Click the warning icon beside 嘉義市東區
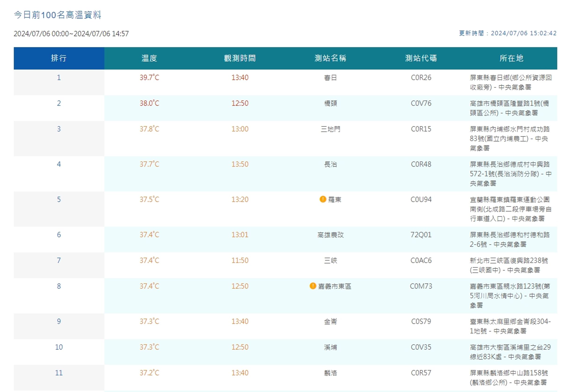Screen dimensions: 562x392 pos(313,286)
